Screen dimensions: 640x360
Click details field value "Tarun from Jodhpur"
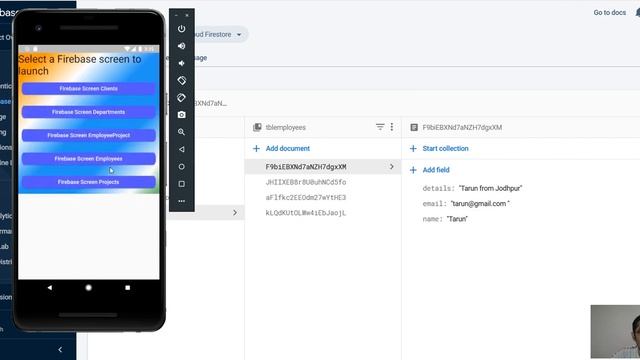[490, 188]
